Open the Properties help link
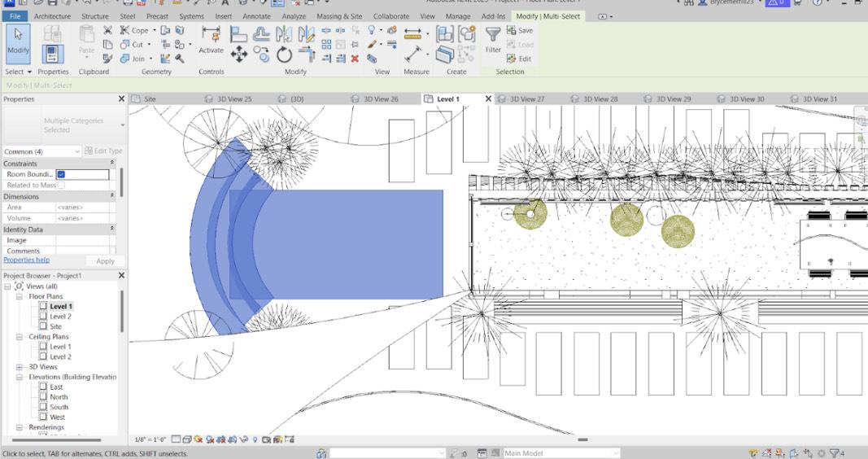Viewport: 868px width, 459px height. click(26, 260)
